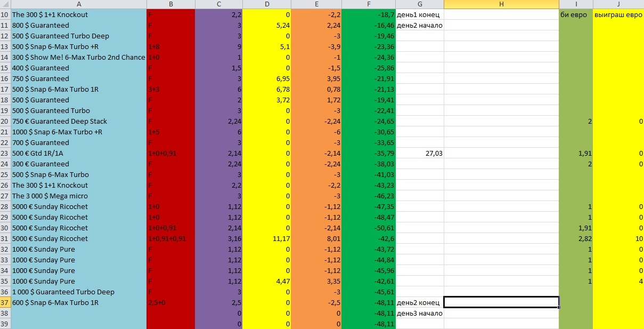This screenshot has width=644, height=329.
Task: Select highlighted row 37 header
Action: (5, 303)
